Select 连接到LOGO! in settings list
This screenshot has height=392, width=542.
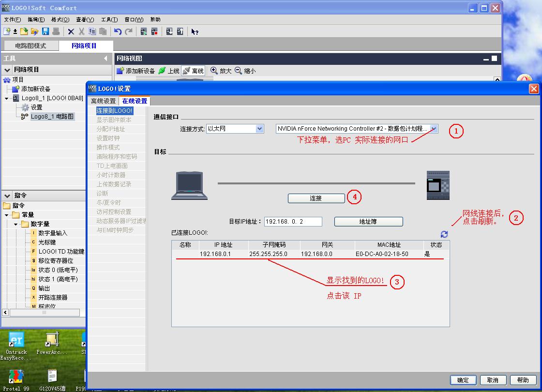coord(114,111)
